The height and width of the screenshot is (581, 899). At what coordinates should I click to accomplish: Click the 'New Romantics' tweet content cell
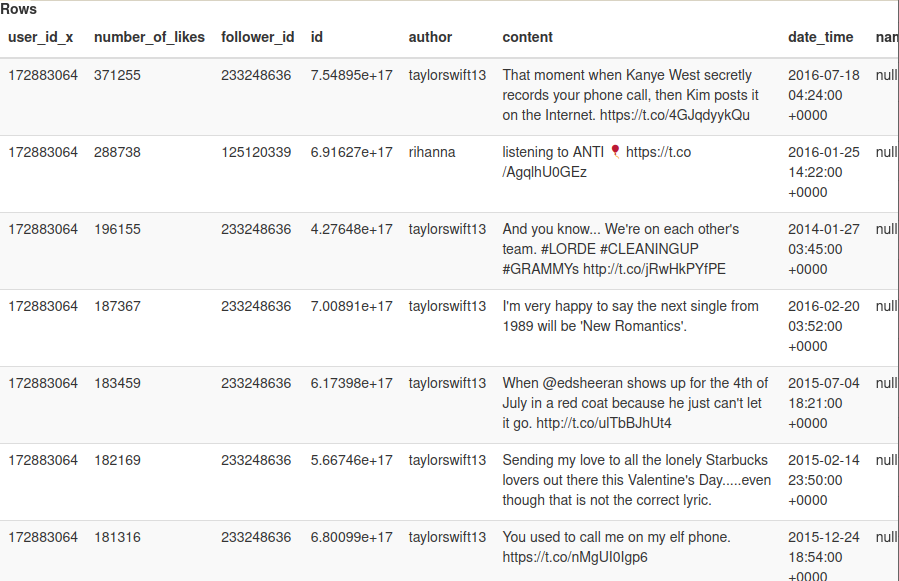pos(630,316)
